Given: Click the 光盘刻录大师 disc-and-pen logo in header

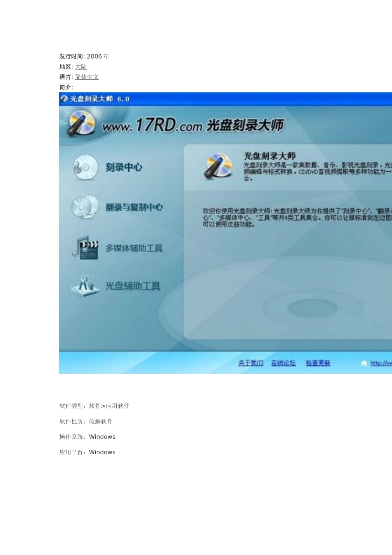Looking at the screenshot, I should tap(81, 123).
